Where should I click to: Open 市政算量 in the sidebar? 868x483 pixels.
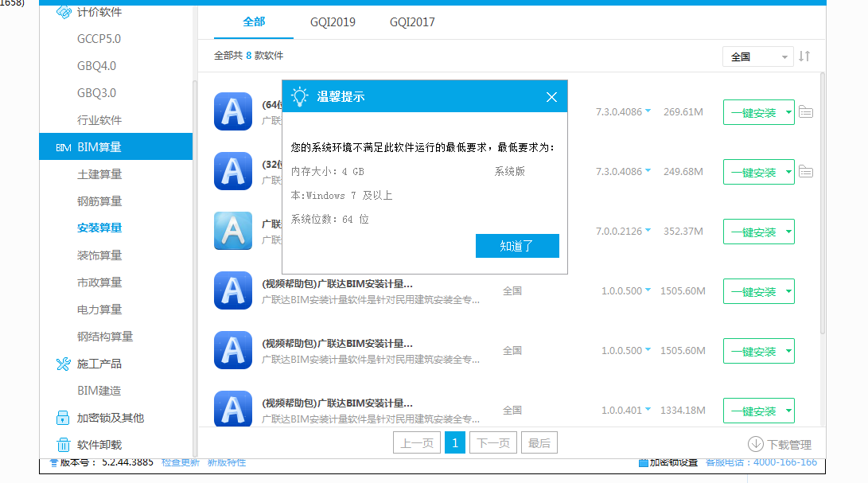(99, 282)
